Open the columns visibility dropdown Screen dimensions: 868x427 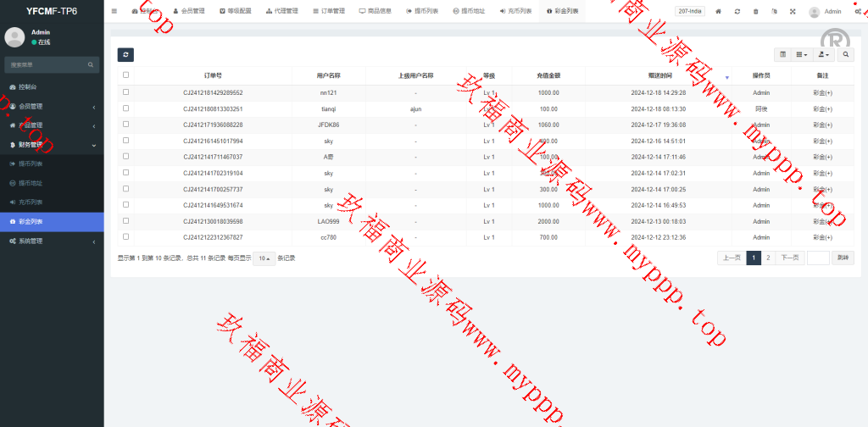[801, 54]
